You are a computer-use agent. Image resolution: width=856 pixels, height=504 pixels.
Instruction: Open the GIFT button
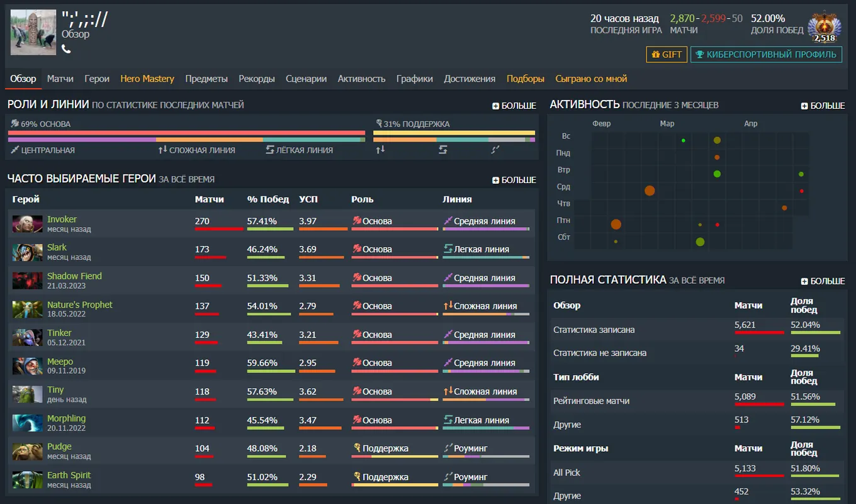point(667,55)
